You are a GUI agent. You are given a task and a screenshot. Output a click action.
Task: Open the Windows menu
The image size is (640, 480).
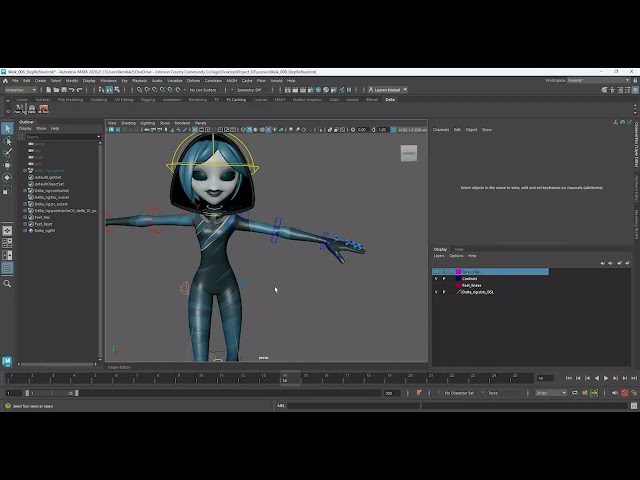(x=108, y=81)
